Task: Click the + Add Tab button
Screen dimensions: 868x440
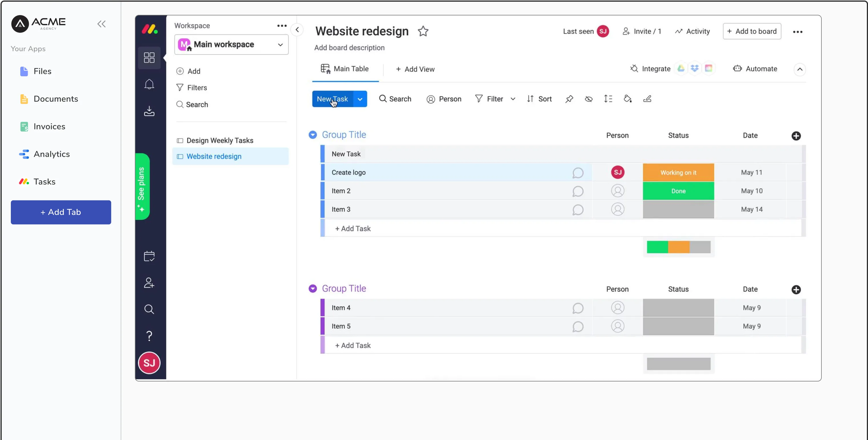Action: (x=61, y=212)
